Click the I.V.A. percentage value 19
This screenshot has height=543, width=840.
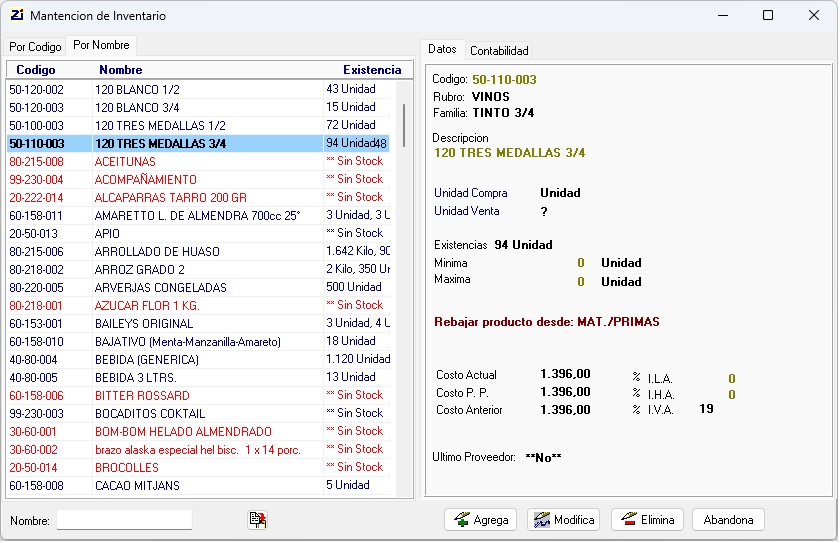(x=706, y=409)
